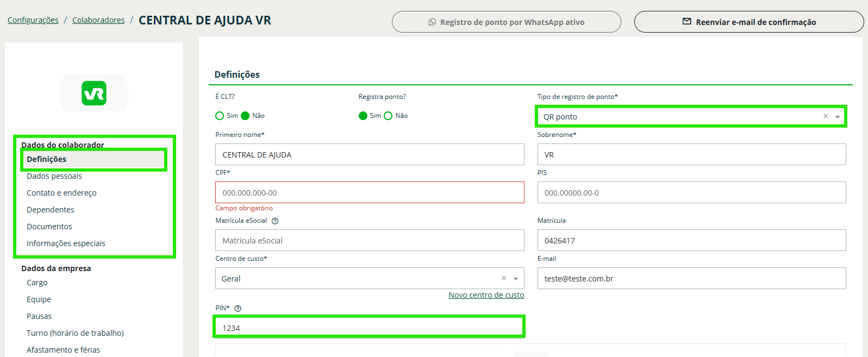Focus the CPF input field
Screen dimensions: 868x357
click(x=370, y=193)
